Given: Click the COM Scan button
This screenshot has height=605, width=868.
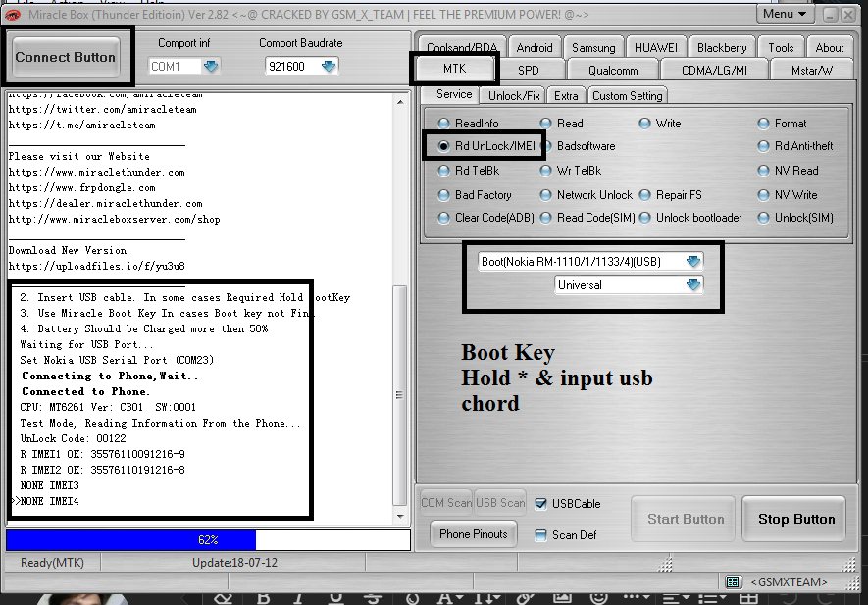Looking at the screenshot, I should pos(446,503).
